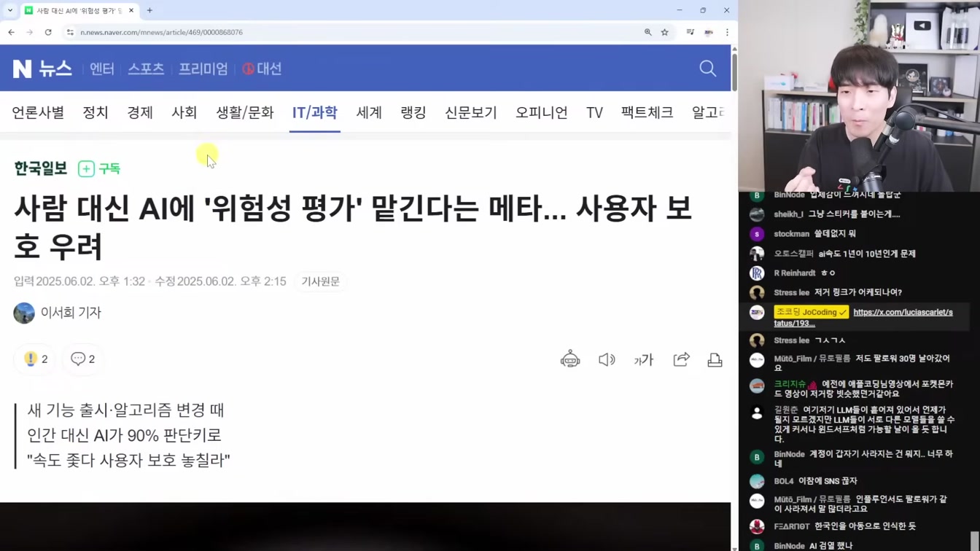The image size is (980, 551).
Task: Open the 프리미엄 section
Action: click(x=203, y=69)
